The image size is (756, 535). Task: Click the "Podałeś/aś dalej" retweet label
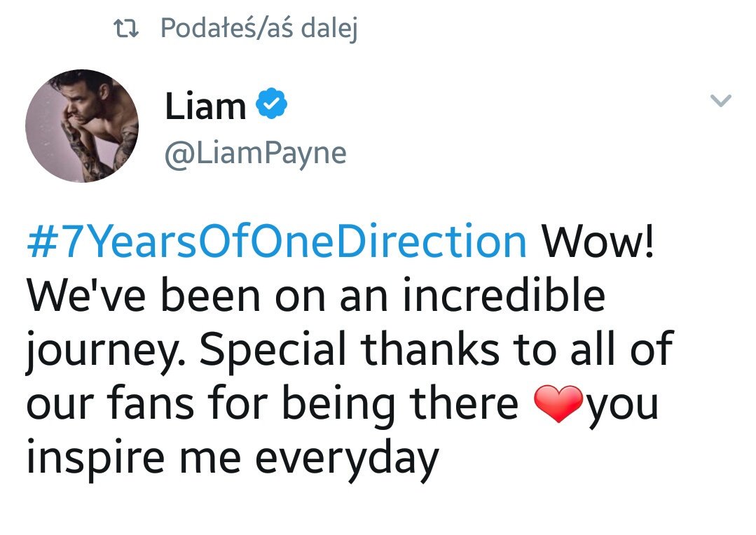pyautogui.click(x=259, y=29)
